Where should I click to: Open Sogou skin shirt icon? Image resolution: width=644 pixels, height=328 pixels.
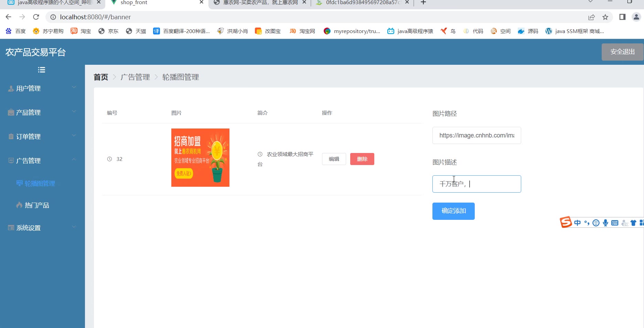(x=633, y=223)
